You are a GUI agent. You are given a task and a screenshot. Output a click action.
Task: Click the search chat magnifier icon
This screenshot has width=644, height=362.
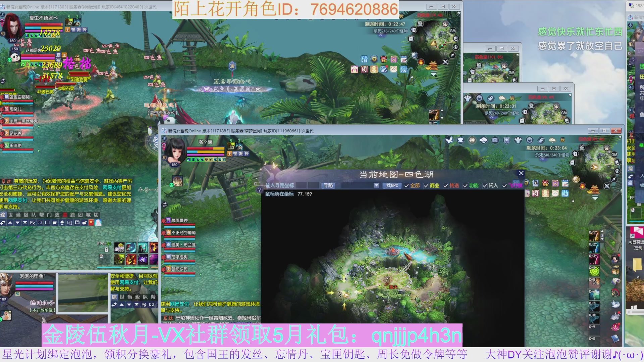[69, 223]
